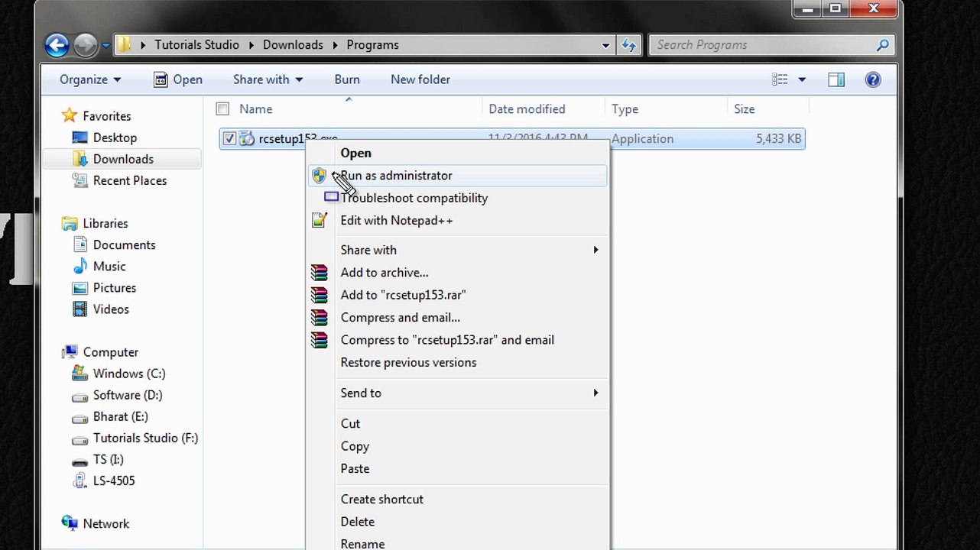Open Bharat (E:) drive

coord(120,416)
